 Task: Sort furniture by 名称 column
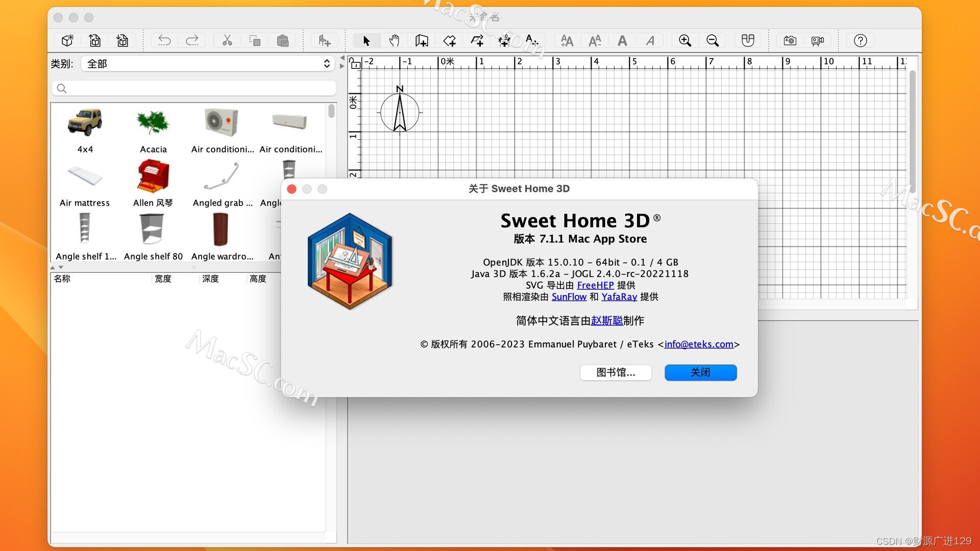tap(101, 279)
